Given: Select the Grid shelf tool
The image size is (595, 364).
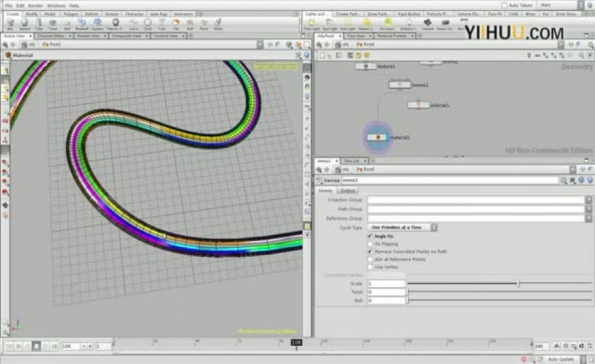Looking at the screenshot, I should [67, 24].
